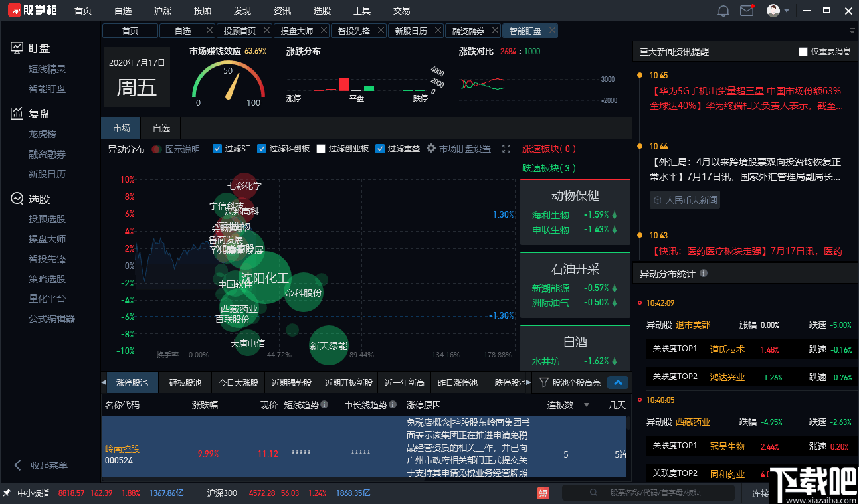Screen dimensions: 859x504
Task: Close the 智能盯盘 tab
Action: pos(552,31)
